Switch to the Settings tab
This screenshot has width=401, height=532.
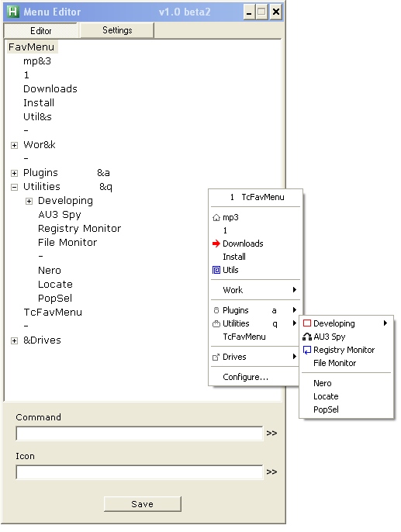coord(117,30)
